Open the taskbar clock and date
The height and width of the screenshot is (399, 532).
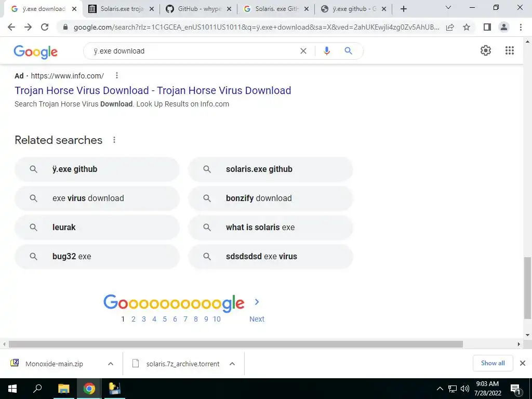tap(487, 389)
